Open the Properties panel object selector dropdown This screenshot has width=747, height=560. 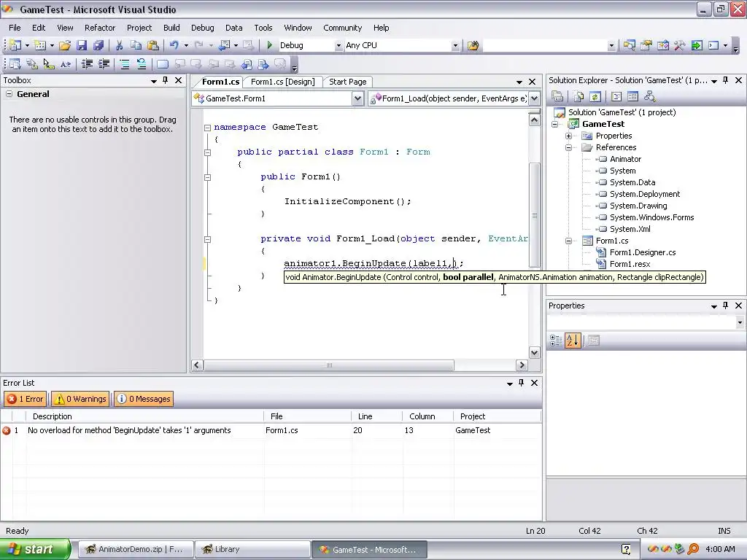point(740,322)
